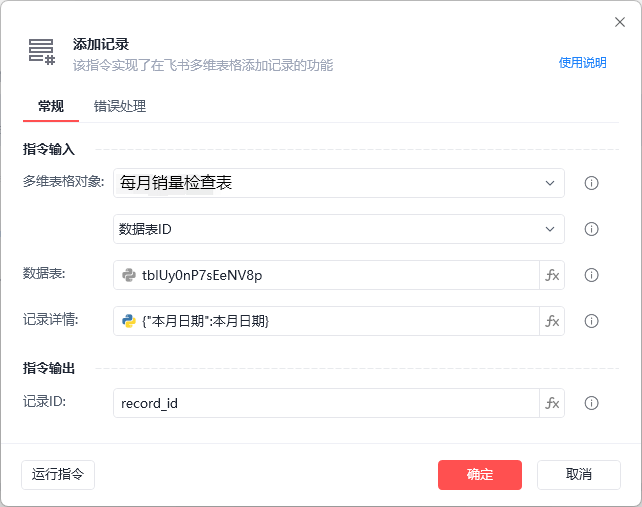Screen dimensions: 642x507
Task: Click info icon beside 数据表ID dropdown
Action: 591,229
